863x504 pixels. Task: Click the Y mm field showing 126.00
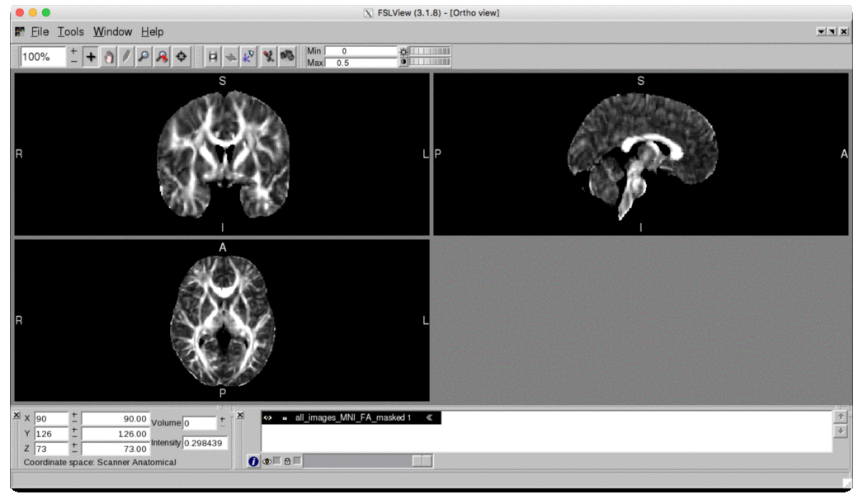tap(115, 434)
